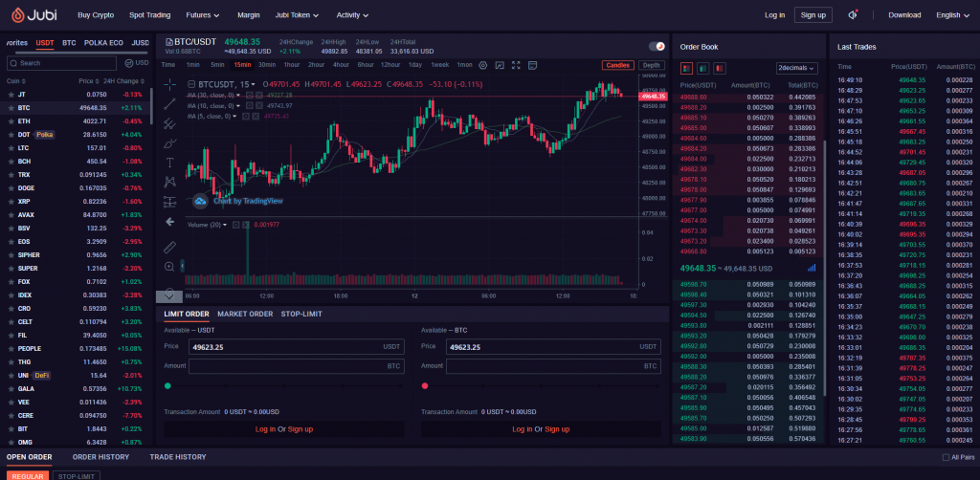Open the Download link

904,15
